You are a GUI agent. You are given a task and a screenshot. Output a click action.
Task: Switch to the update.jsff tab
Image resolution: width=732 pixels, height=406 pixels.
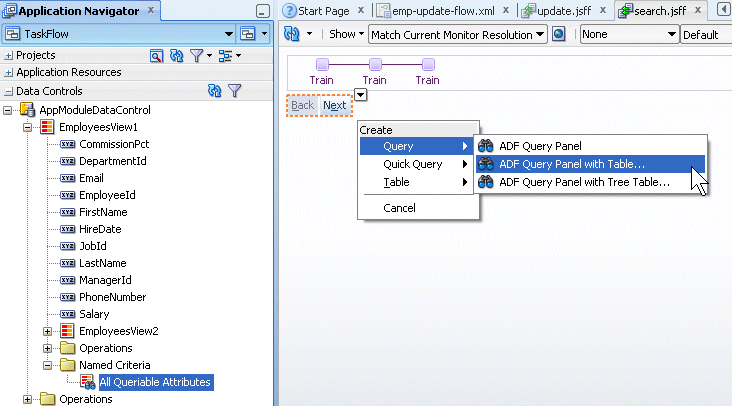click(x=563, y=11)
